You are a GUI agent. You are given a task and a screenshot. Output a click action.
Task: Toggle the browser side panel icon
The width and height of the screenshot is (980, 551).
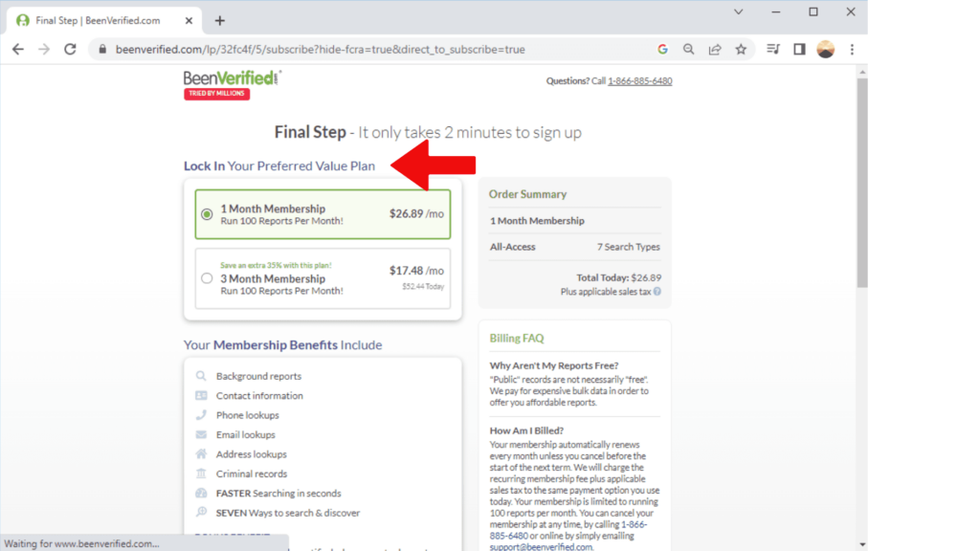[799, 50]
